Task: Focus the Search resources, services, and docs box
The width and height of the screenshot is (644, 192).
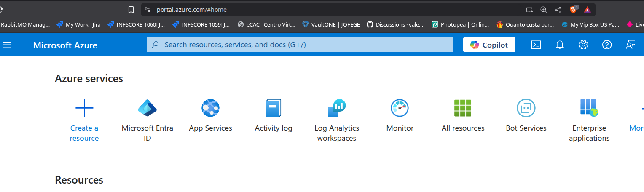Action: tap(300, 45)
